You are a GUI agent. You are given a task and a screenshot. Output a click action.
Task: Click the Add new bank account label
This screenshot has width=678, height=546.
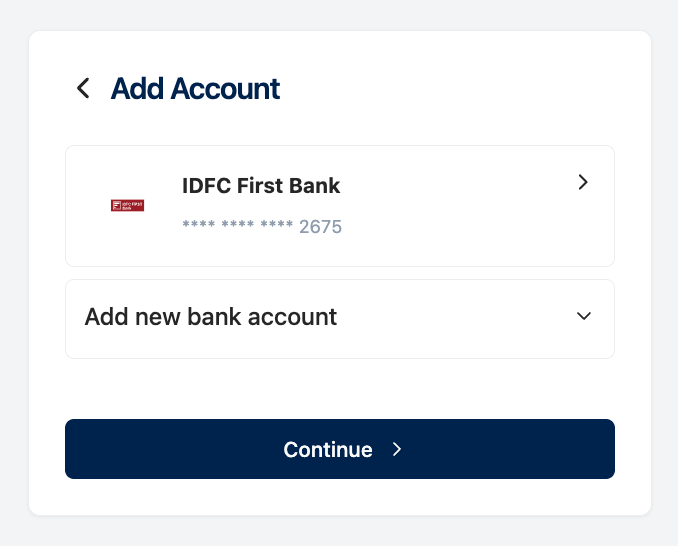(x=211, y=317)
